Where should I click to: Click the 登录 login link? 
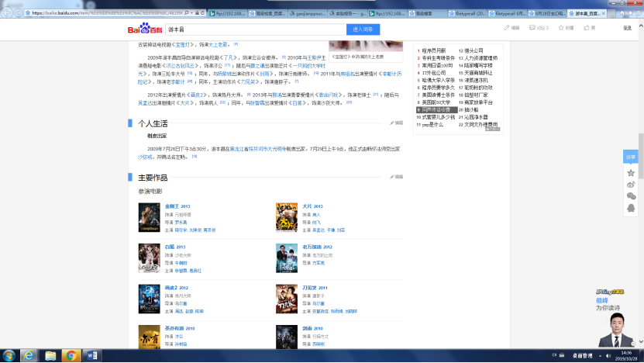tap(627, 28)
